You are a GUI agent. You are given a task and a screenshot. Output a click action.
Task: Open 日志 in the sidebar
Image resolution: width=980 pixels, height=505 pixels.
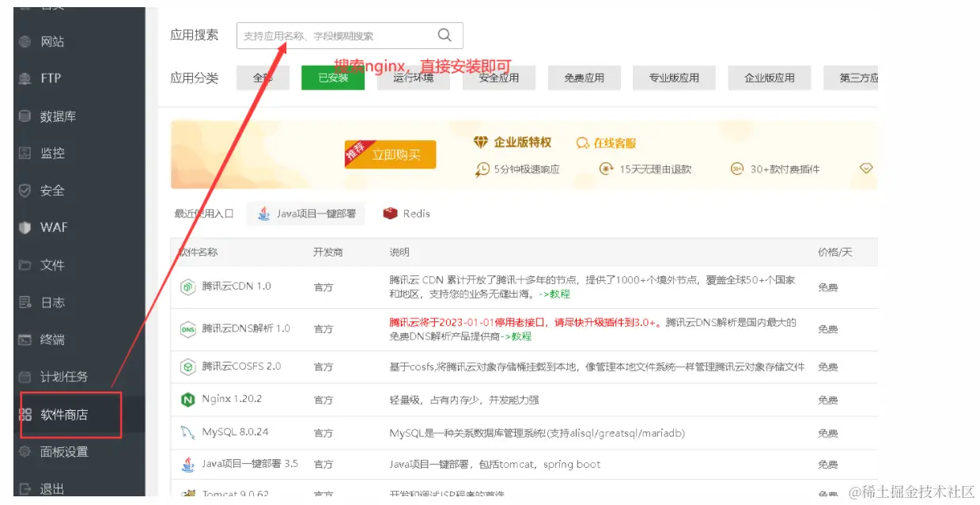[x=52, y=302]
